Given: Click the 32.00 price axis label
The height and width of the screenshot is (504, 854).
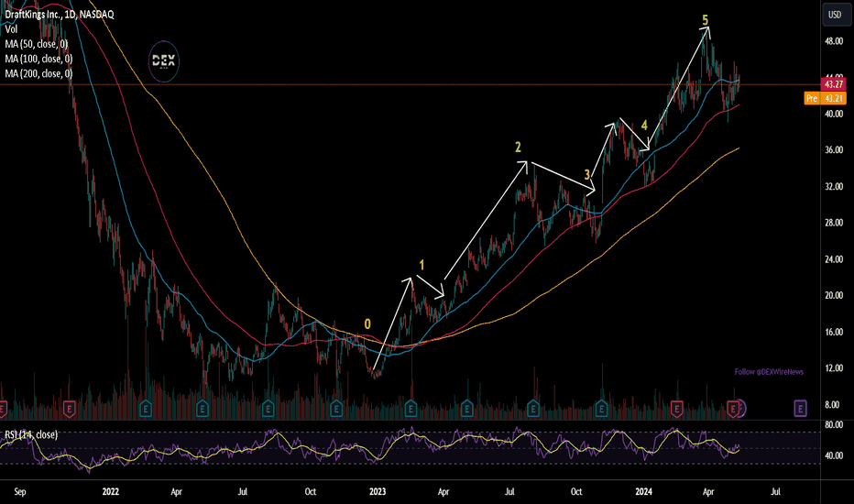Looking at the screenshot, I should 834,186.
